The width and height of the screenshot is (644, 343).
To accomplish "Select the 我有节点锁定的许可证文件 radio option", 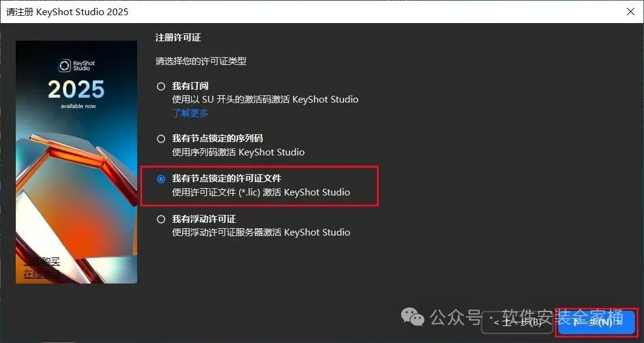I will point(161,178).
